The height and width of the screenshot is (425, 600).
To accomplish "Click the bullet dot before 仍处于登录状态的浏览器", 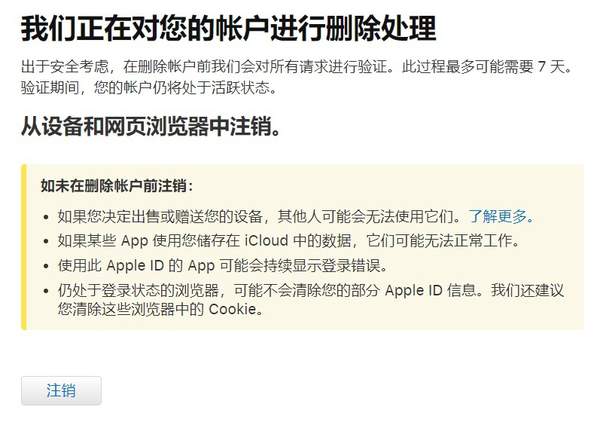I will pyautogui.click(x=46, y=291).
